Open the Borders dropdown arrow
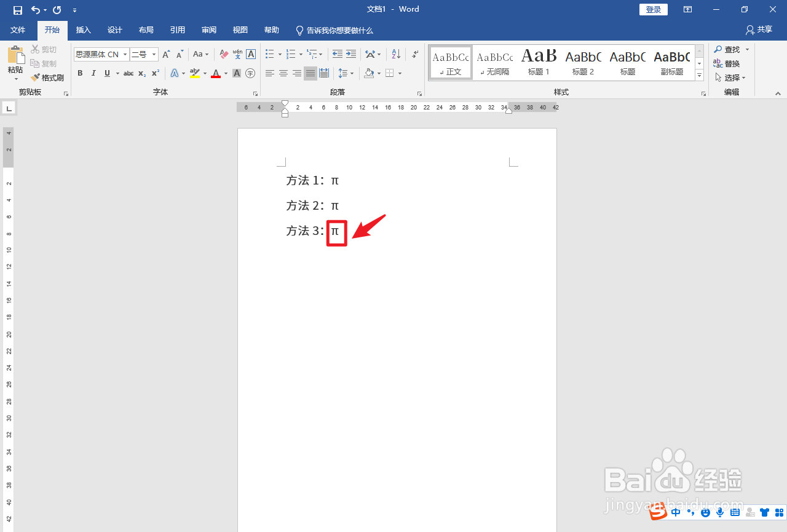This screenshot has height=532, width=787. (x=400, y=73)
